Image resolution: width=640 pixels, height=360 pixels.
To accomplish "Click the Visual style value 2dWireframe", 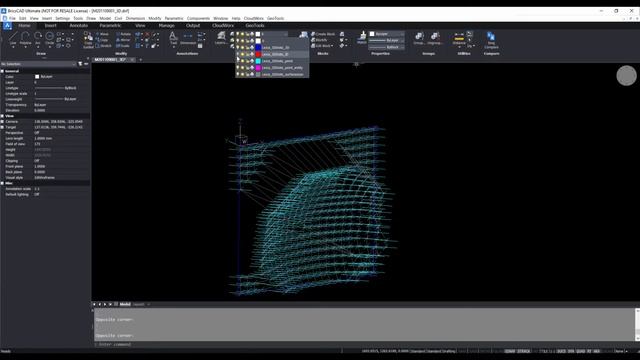I will (45, 178).
